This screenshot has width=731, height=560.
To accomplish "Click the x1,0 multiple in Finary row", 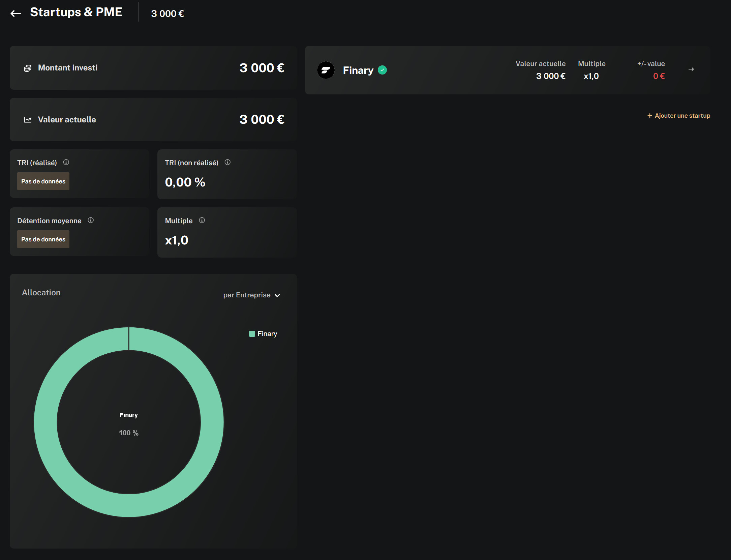I will click(x=591, y=76).
